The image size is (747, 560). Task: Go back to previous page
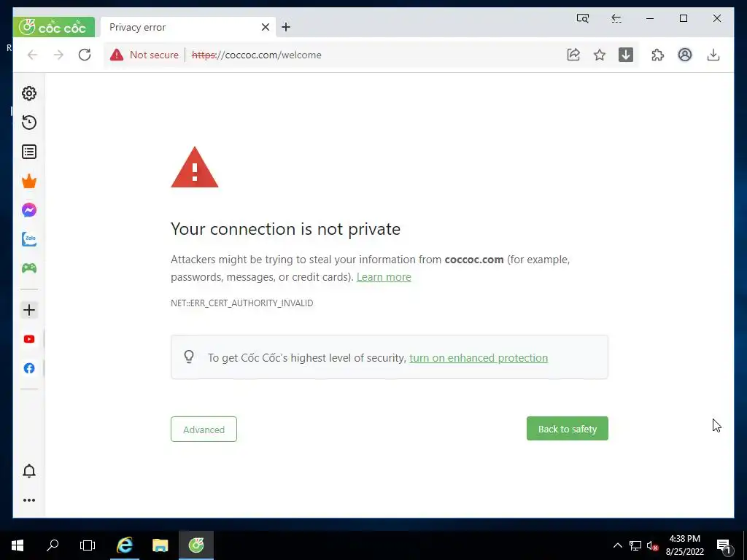(32, 55)
